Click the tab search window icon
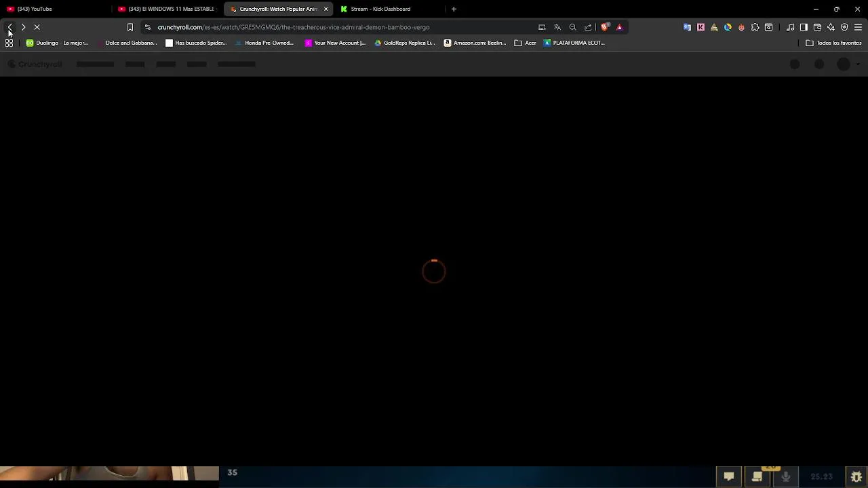This screenshot has height=488, width=868. click(768, 27)
